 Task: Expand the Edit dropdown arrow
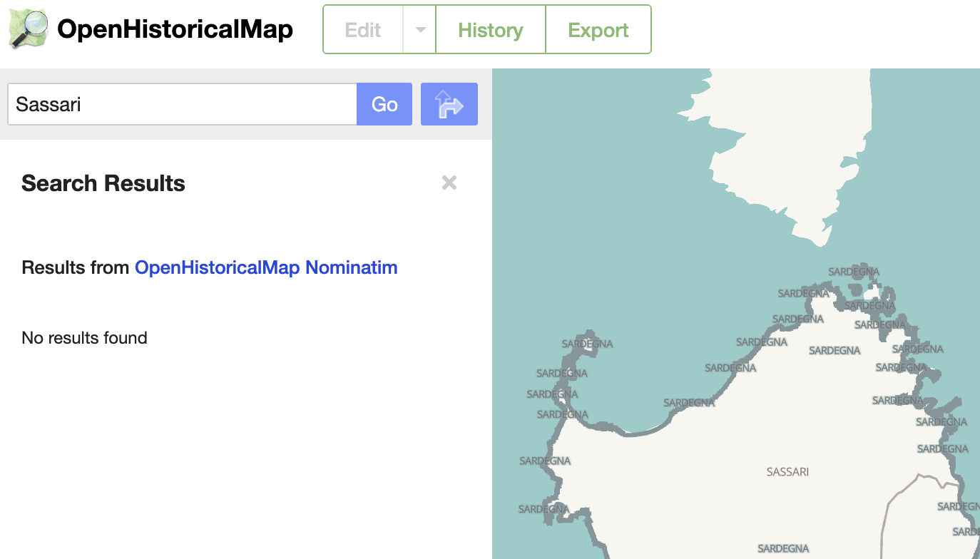(x=419, y=29)
